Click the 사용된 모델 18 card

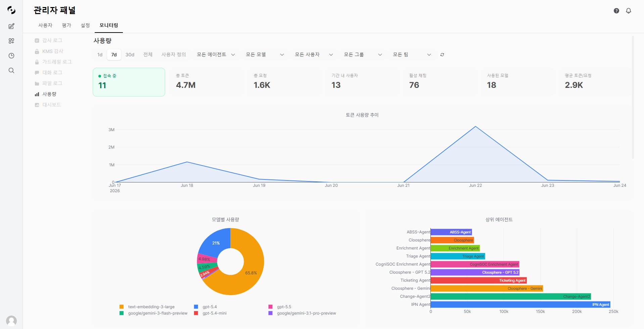518,82
